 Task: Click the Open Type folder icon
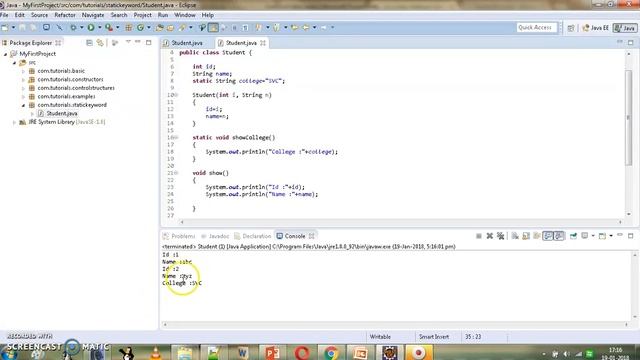[x=160, y=27]
